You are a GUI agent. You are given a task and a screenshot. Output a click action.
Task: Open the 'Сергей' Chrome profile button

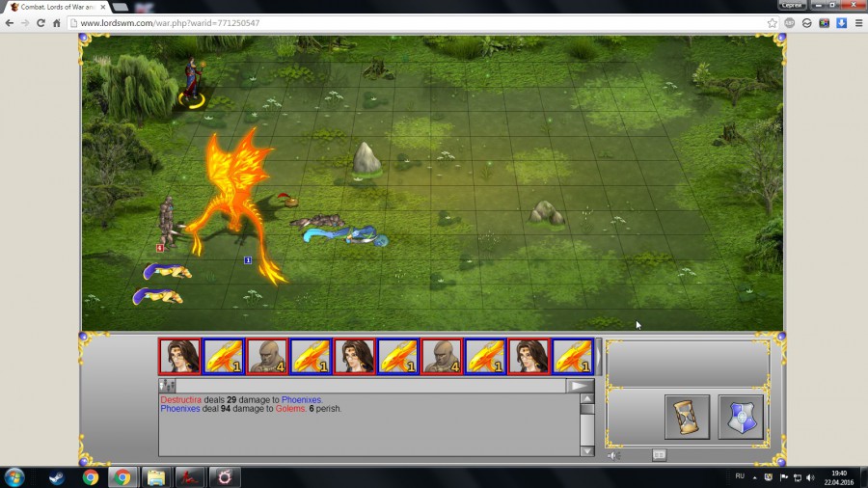[x=792, y=5]
